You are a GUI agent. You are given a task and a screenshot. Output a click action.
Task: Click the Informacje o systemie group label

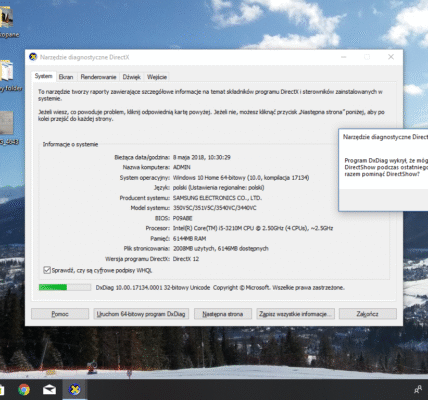tap(70, 144)
